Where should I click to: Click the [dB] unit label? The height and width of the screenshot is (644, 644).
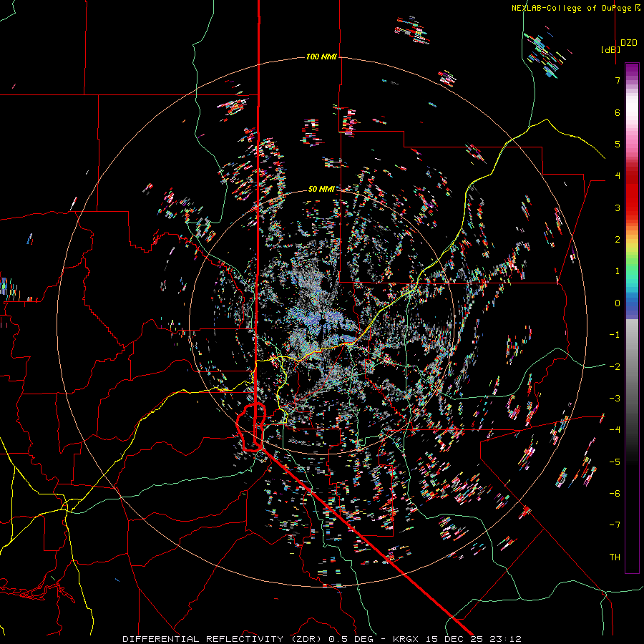click(x=610, y=49)
